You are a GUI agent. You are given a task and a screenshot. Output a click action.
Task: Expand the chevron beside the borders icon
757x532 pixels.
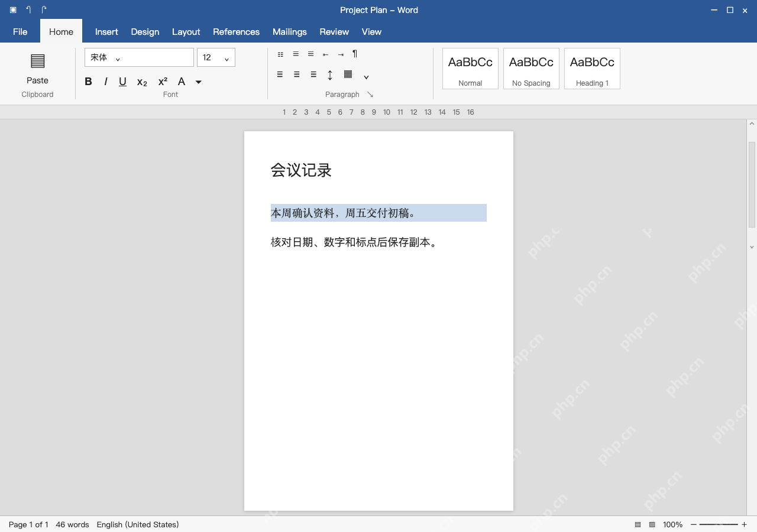click(x=366, y=77)
